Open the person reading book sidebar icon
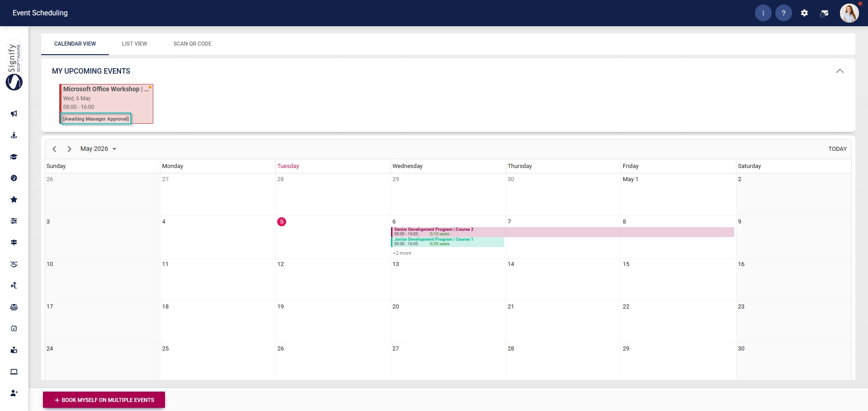Viewport: 868px width, 411px height. pyautogui.click(x=14, y=350)
